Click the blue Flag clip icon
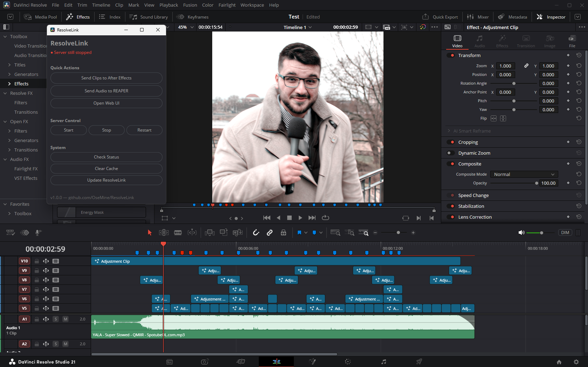 (x=299, y=233)
